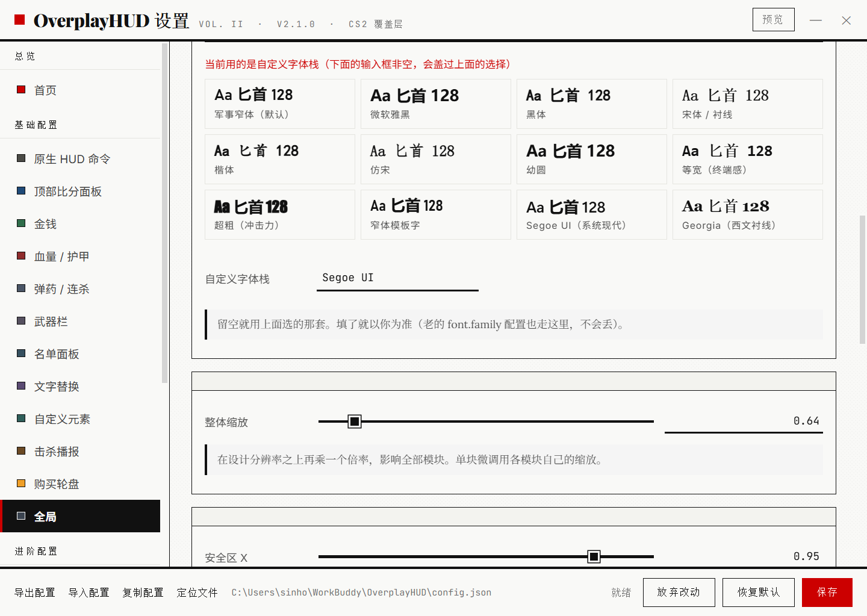Click the main panel vertical scrollbar

click(x=862, y=279)
